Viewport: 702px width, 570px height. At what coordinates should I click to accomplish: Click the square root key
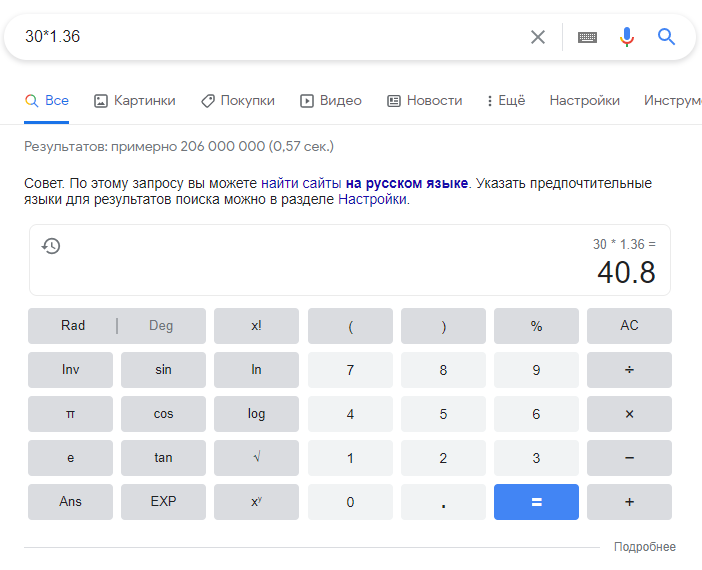[x=256, y=458]
